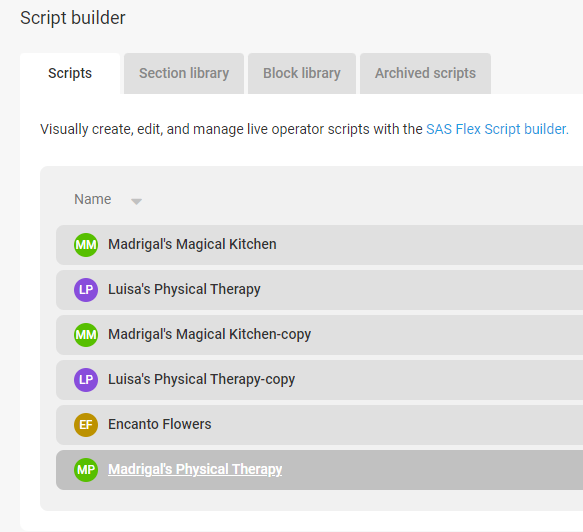Open the Madrigal's Magical Kitchen script name
This screenshot has height=532, width=583.
(192, 244)
